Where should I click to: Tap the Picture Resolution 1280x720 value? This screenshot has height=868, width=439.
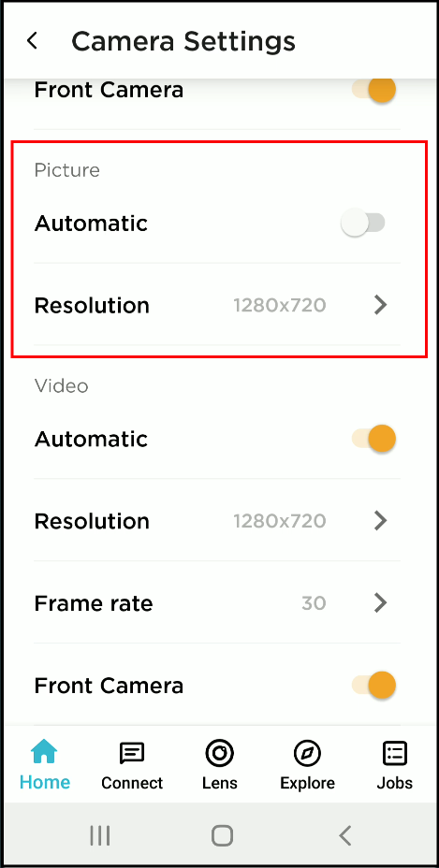coord(279,305)
